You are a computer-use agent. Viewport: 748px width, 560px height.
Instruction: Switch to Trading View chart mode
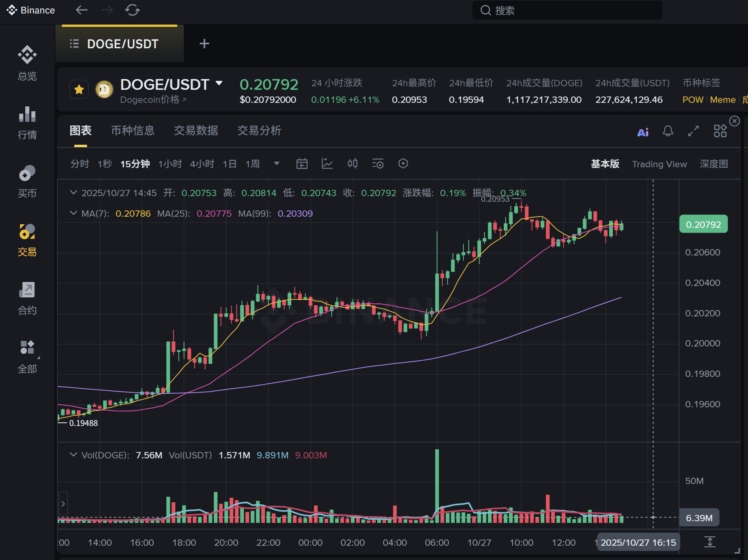coord(659,164)
